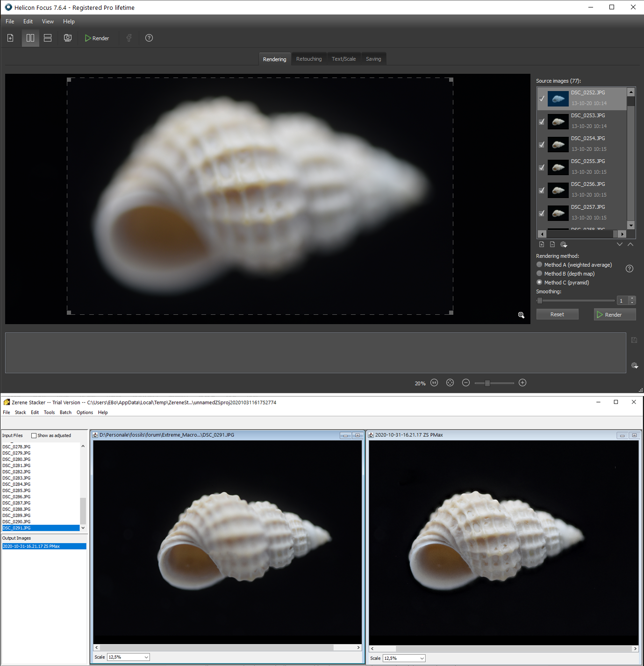The width and height of the screenshot is (644, 666).
Task: Switch to the Text/Scale tab
Action: click(x=343, y=59)
